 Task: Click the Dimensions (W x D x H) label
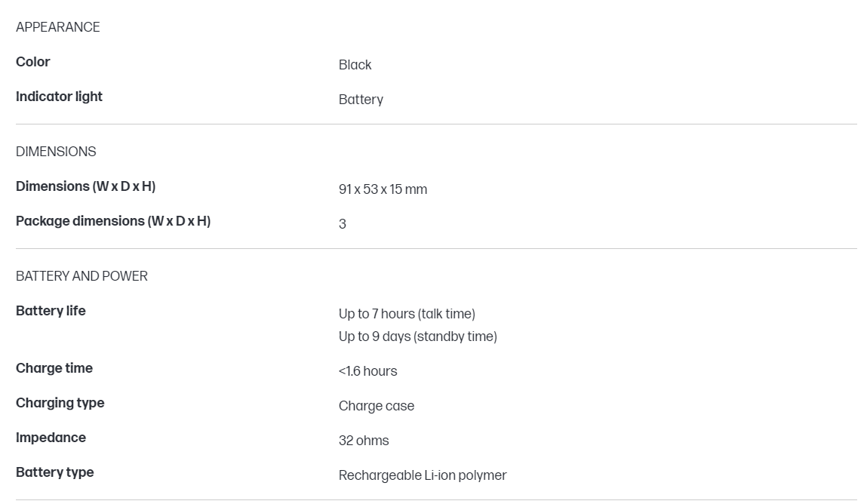pos(85,186)
